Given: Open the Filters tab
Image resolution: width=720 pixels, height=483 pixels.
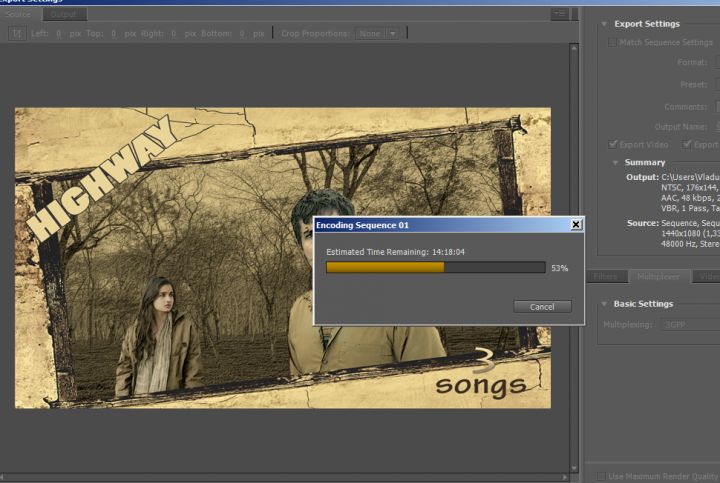Looking at the screenshot, I should point(606,276).
